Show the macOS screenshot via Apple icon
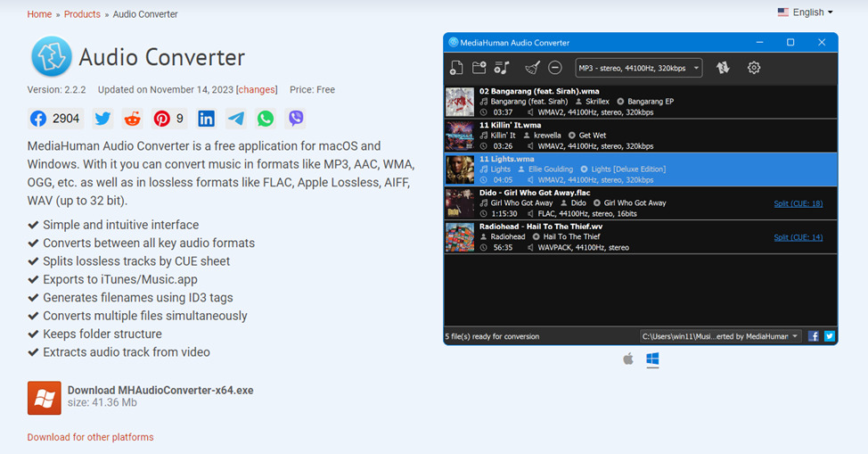Image resolution: width=868 pixels, height=454 pixels. (x=627, y=359)
